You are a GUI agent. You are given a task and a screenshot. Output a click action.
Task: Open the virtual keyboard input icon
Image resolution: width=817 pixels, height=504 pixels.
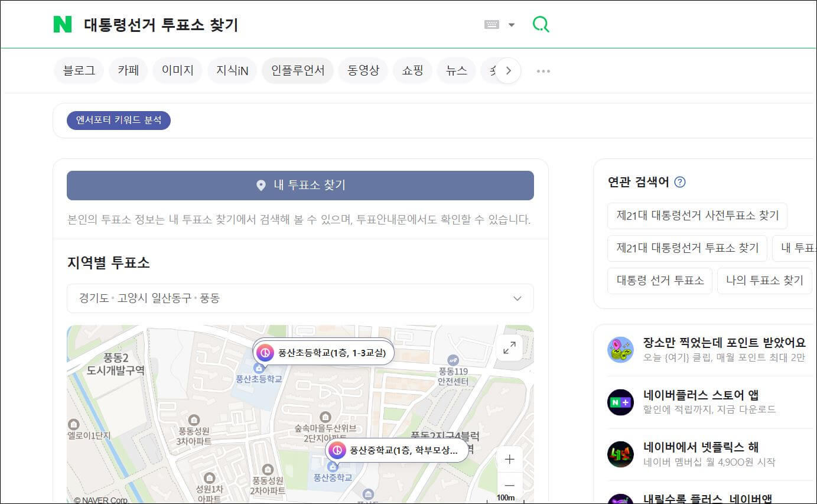coord(491,25)
